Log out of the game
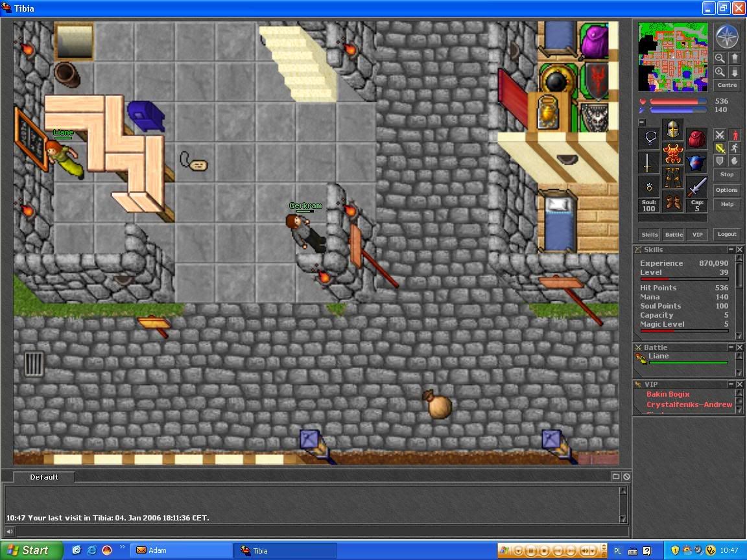 click(x=727, y=234)
